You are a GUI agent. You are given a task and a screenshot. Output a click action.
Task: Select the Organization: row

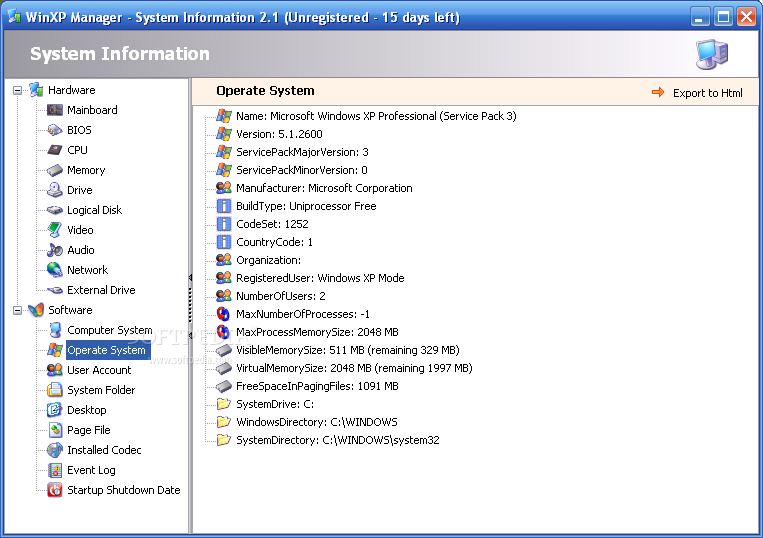point(268,260)
